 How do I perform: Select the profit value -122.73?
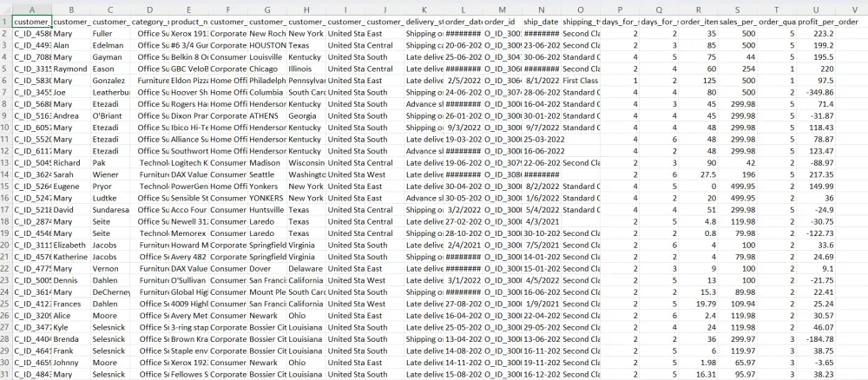816,233
